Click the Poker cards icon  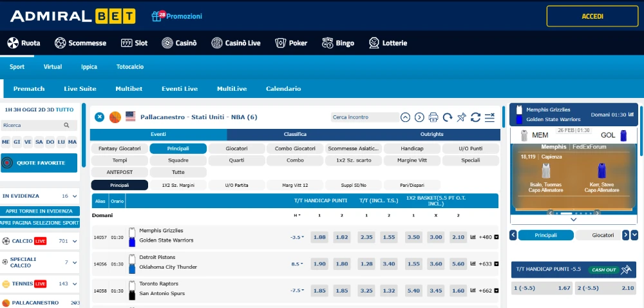281,43
